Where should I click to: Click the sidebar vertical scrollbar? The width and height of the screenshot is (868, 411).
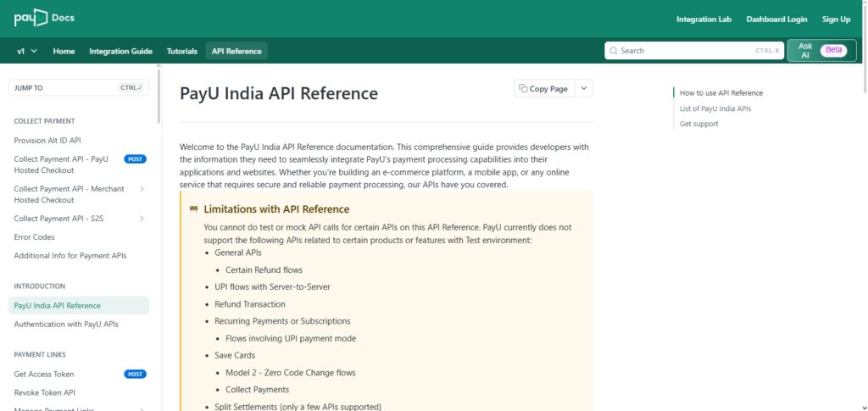[159, 95]
